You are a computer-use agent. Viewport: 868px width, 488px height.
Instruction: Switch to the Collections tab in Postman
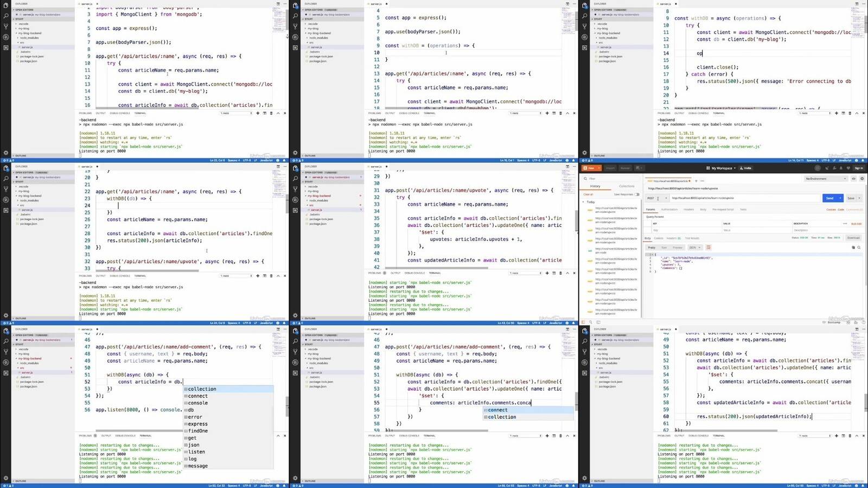[627, 186]
